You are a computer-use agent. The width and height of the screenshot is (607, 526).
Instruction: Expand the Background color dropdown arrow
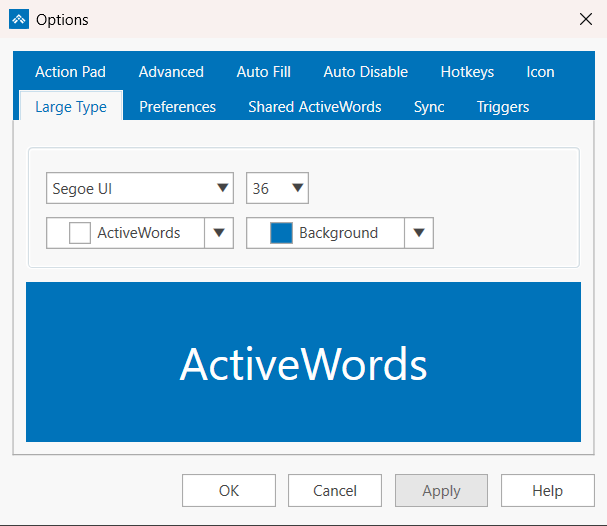coord(419,233)
